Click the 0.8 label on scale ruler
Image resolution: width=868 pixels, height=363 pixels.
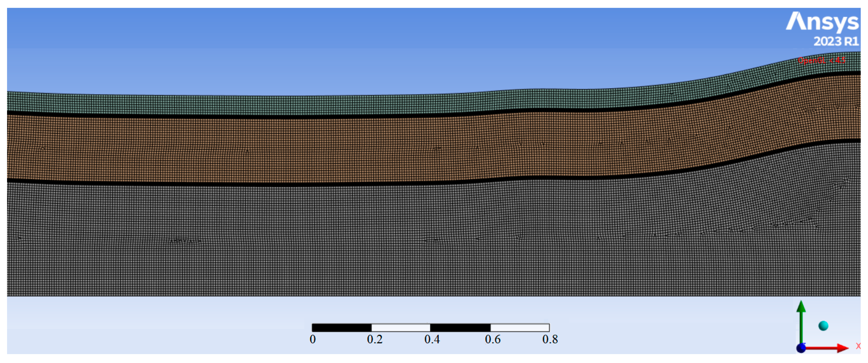pyautogui.click(x=550, y=339)
